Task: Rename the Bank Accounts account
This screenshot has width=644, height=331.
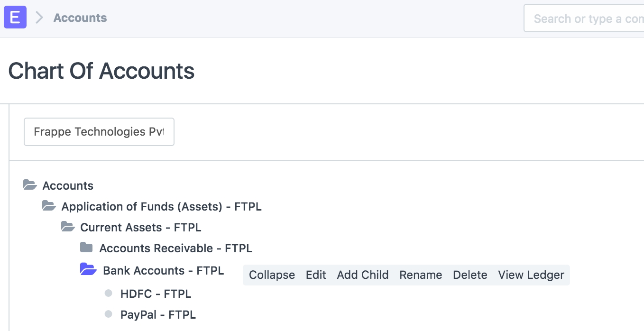Action: pyautogui.click(x=421, y=275)
